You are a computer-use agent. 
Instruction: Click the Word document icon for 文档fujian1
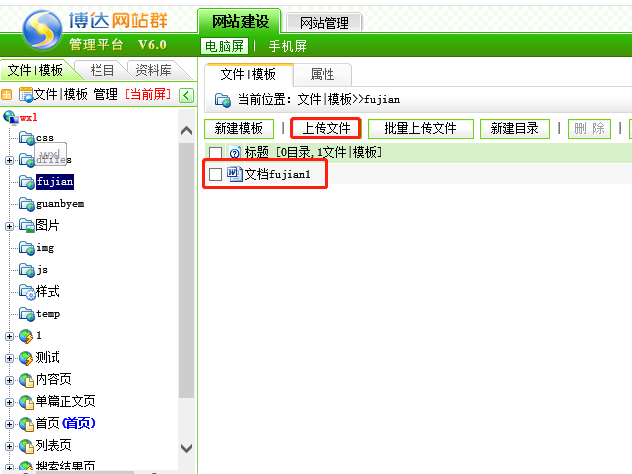coord(235,175)
